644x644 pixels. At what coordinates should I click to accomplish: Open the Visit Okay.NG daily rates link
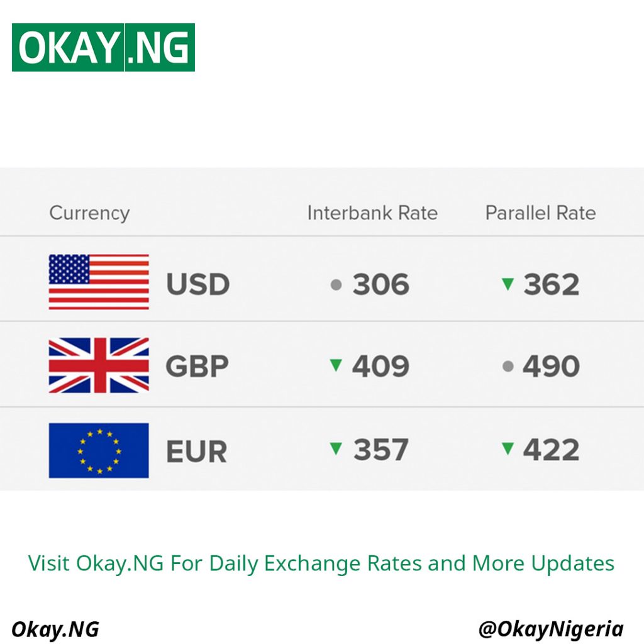321,563
